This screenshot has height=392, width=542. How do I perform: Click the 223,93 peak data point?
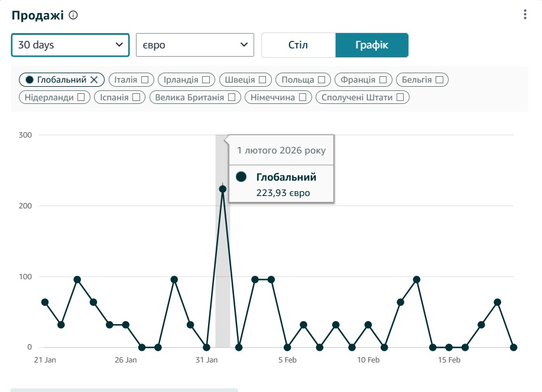click(x=223, y=189)
